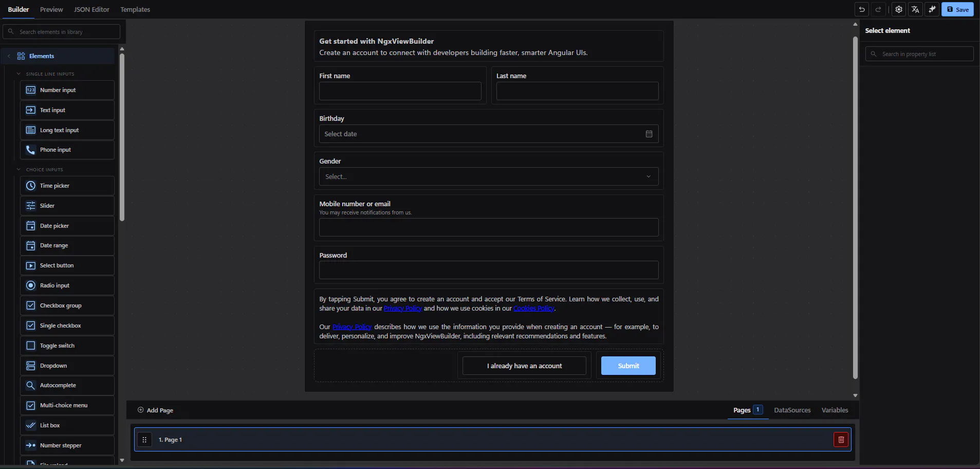Click the redo arrow icon

point(878,9)
